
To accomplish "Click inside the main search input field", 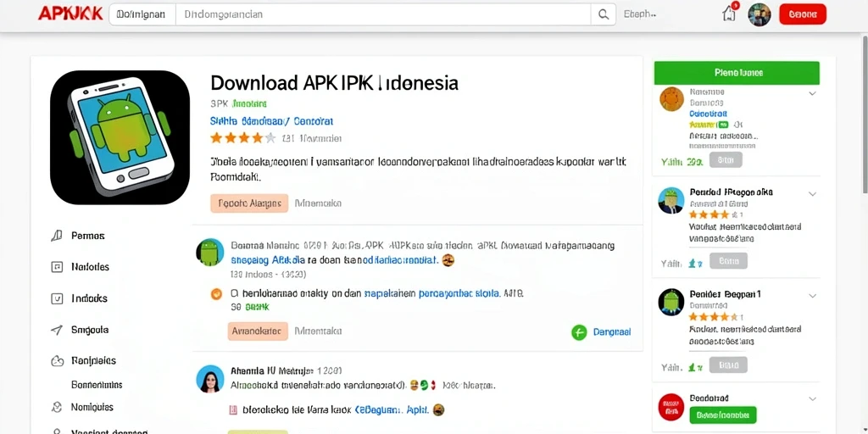I will coord(383,14).
